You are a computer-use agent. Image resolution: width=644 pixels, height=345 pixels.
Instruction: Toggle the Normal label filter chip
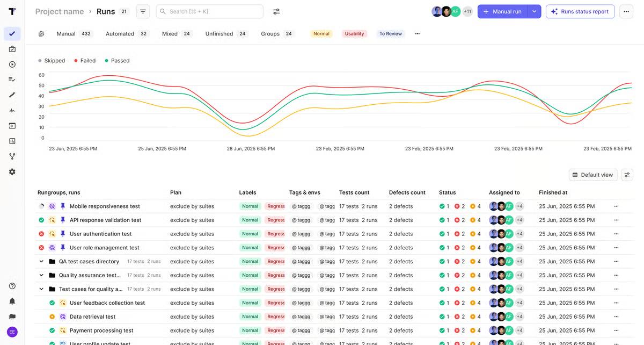tap(321, 33)
